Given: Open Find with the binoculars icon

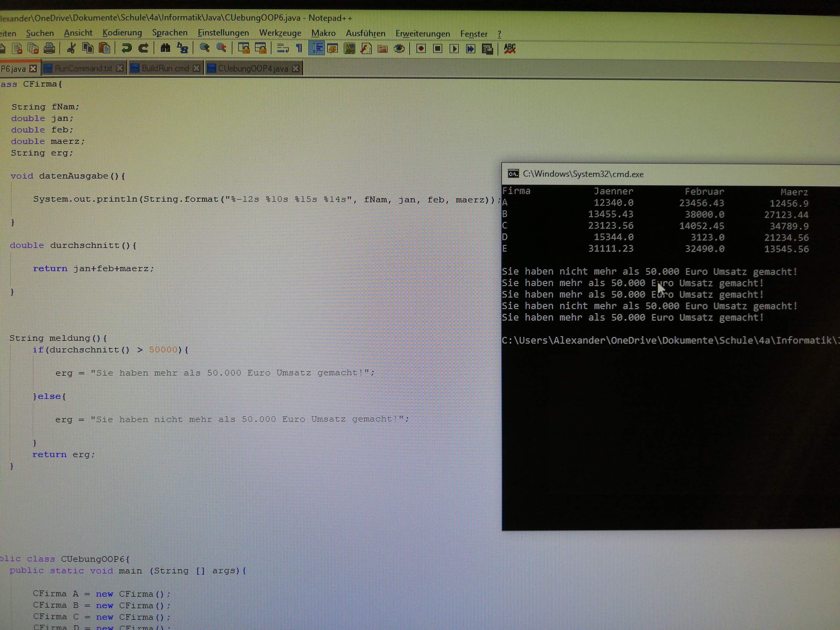Looking at the screenshot, I should (x=165, y=48).
